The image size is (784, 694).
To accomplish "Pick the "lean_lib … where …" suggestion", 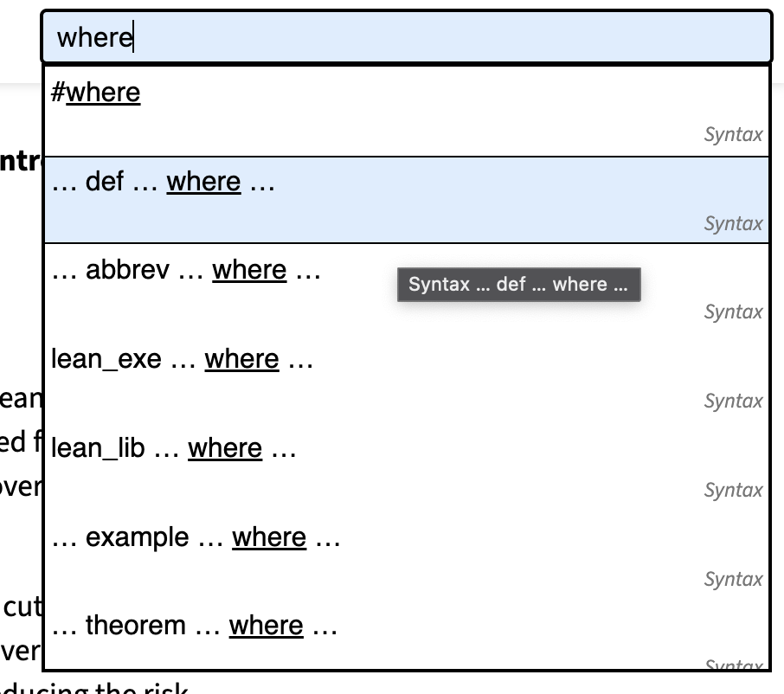I will point(173,449).
